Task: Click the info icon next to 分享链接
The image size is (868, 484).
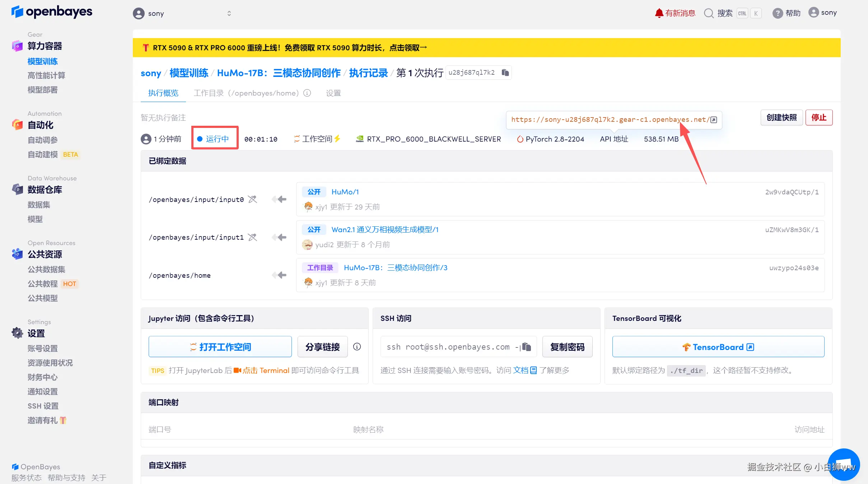Action: pyautogui.click(x=357, y=347)
